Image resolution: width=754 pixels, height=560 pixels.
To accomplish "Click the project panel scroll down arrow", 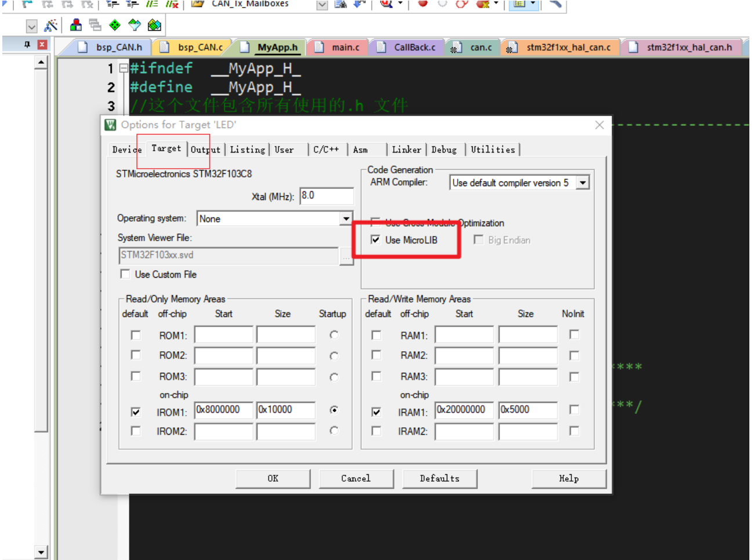I will click(x=41, y=552).
